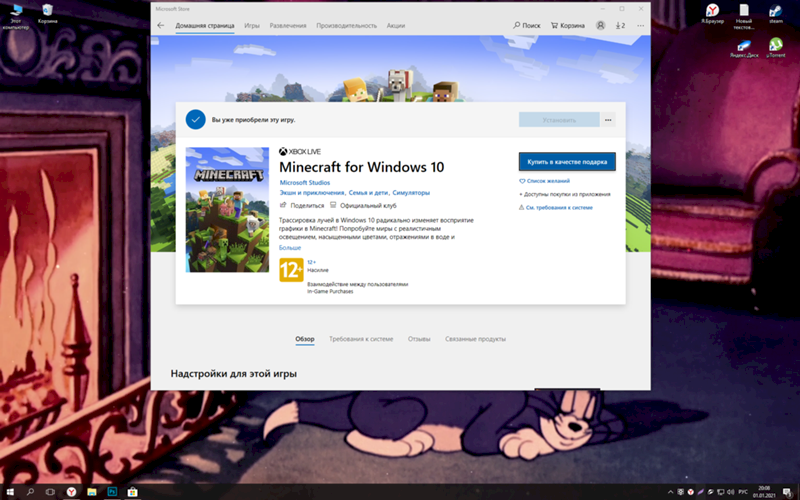The width and height of the screenshot is (800, 500).
Task: Open the Steam desktop shortcut
Action: [776, 14]
